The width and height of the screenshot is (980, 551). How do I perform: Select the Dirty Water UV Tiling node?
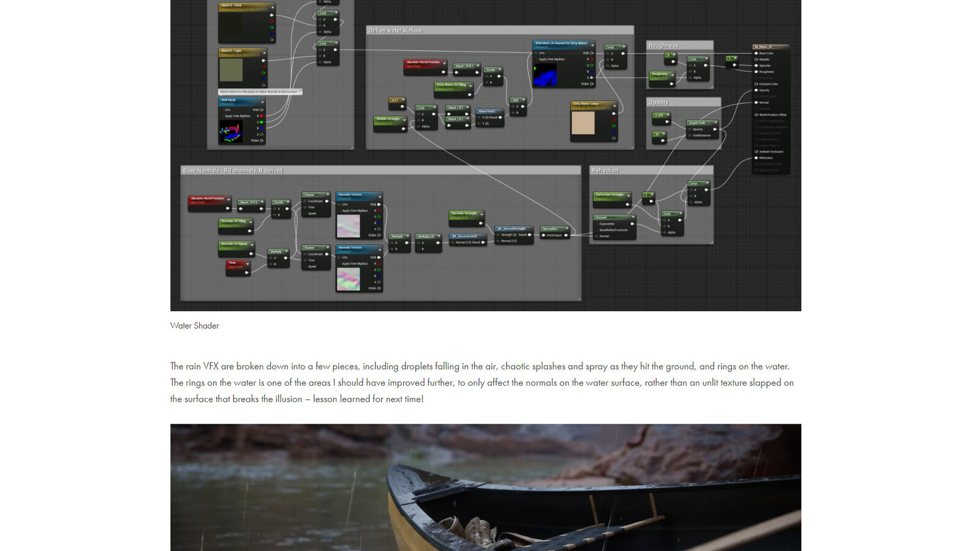454,90
